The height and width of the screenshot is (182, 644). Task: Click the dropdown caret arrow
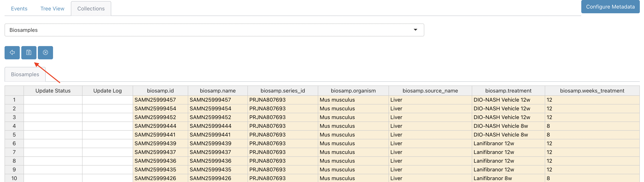(x=416, y=30)
